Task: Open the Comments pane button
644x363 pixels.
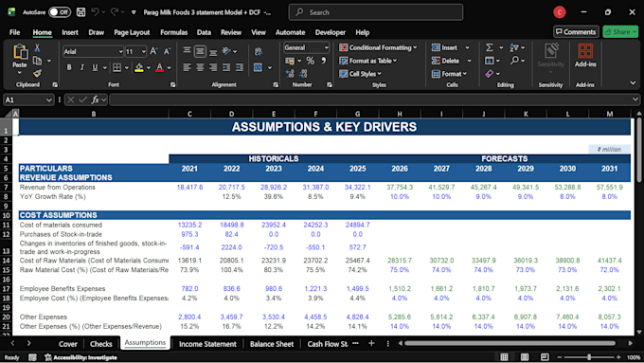Action: (576, 32)
